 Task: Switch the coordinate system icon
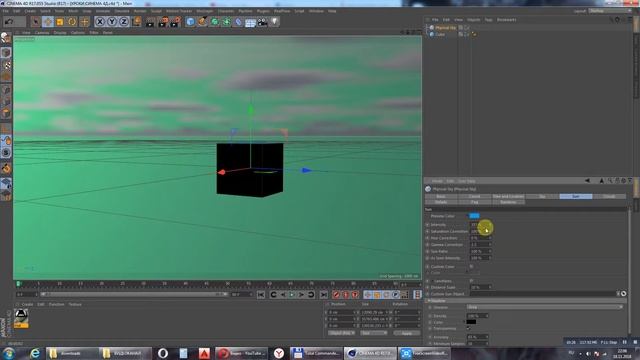[x=136, y=22]
